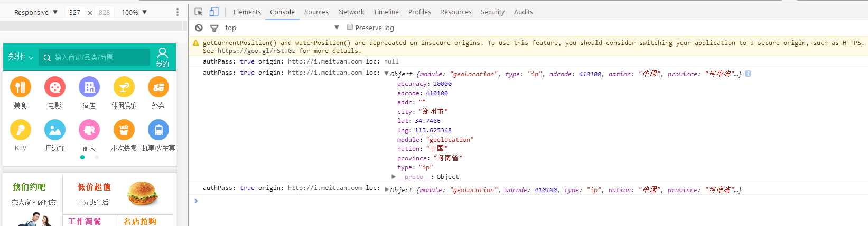Tap the 电影 movie category icon

[55, 87]
